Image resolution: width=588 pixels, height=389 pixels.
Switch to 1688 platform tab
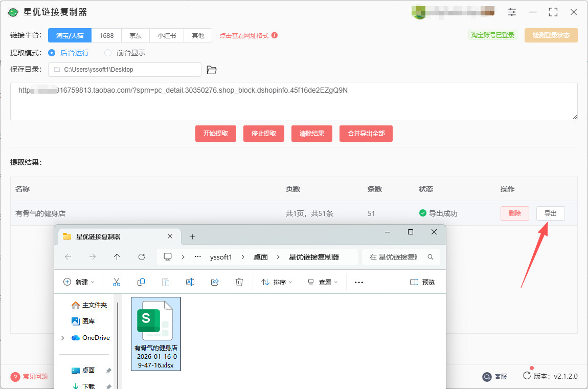coord(106,35)
